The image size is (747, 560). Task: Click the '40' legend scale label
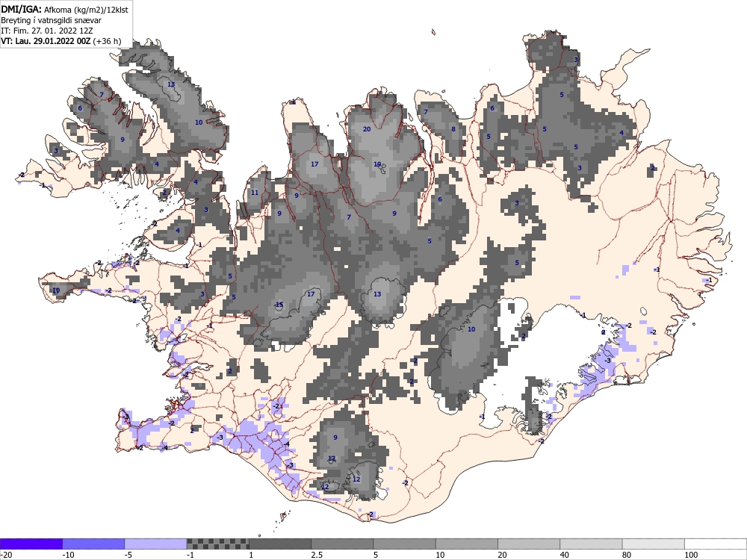tap(565, 555)
